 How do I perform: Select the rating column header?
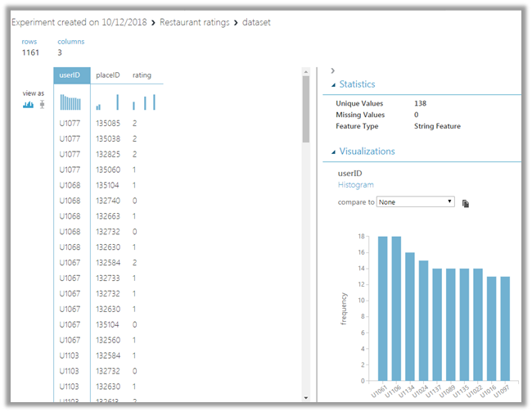(x=142, y=75)
